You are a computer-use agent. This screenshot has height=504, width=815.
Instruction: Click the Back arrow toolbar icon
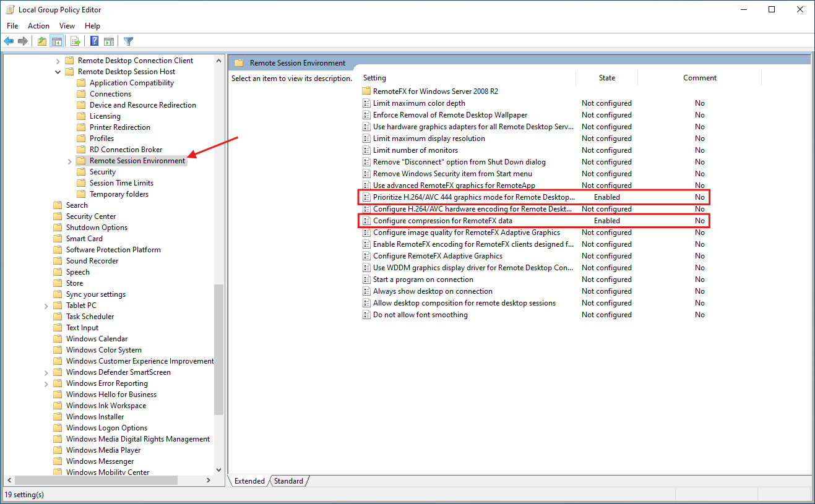coord(9,41)
